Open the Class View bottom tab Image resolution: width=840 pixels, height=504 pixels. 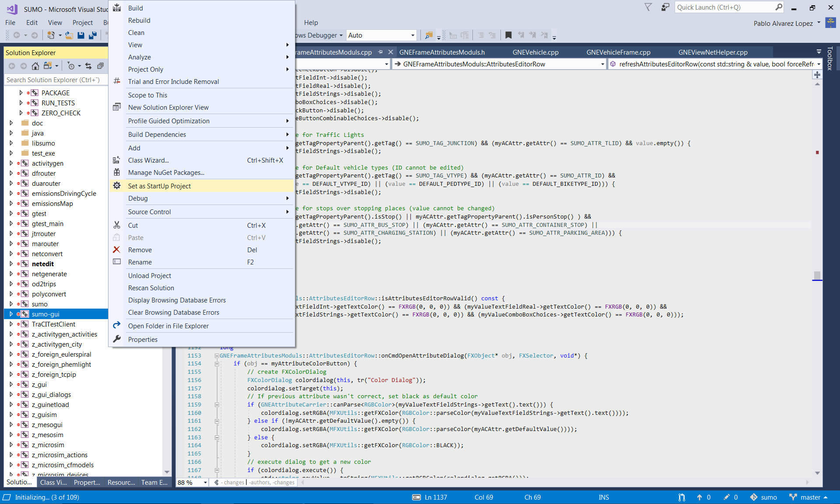click(53, 483)
